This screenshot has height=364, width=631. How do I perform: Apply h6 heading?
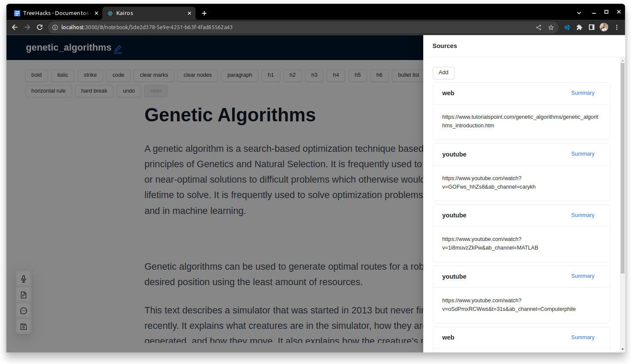(x=379, y=75)
